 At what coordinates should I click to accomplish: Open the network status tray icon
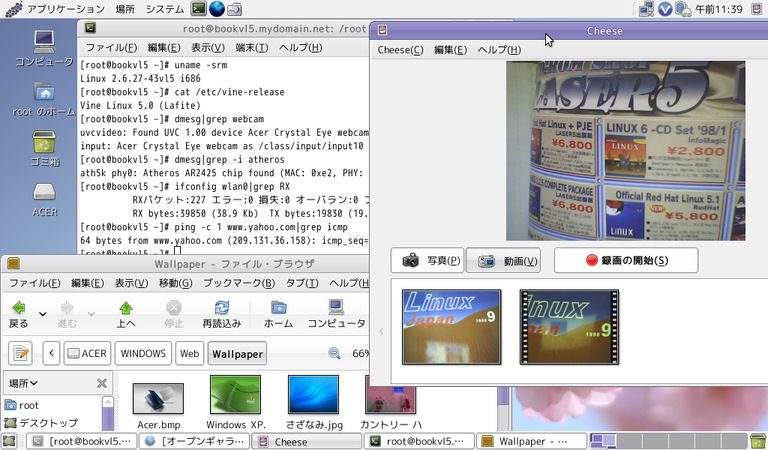tap(646, 9)
